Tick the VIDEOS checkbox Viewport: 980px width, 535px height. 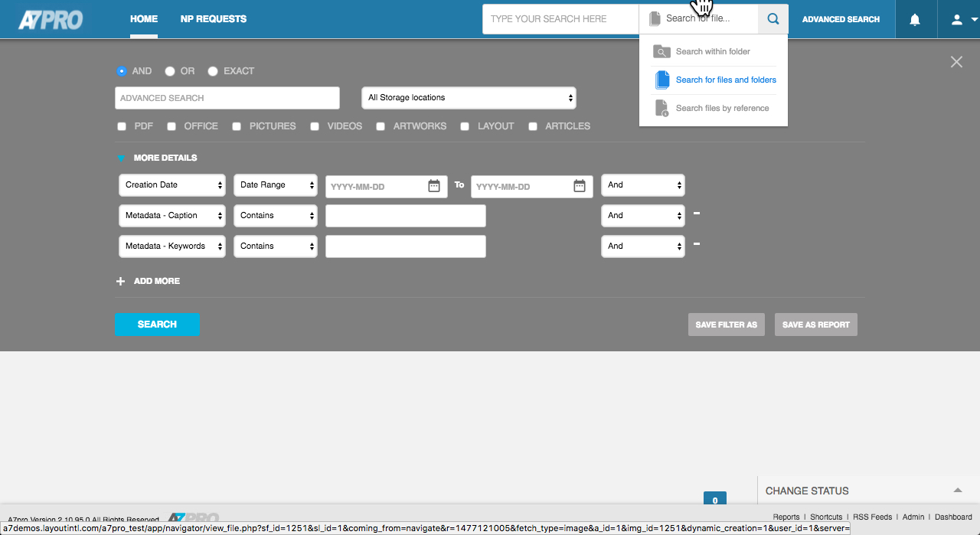tap(315, 126)
